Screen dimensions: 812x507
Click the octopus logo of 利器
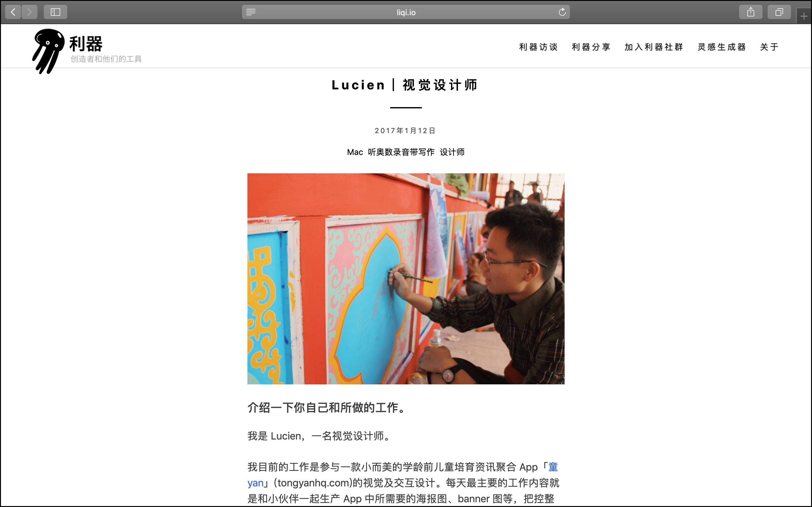click(48, 51)
